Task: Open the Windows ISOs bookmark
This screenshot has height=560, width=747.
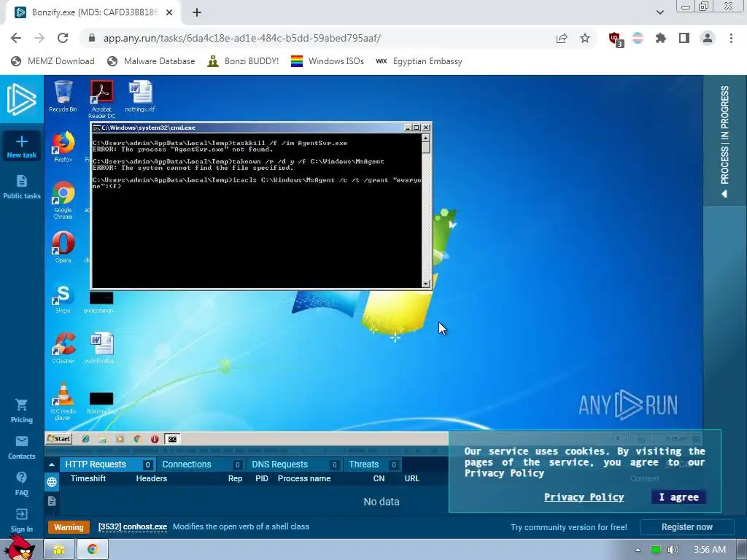Action: pos(328,61)
